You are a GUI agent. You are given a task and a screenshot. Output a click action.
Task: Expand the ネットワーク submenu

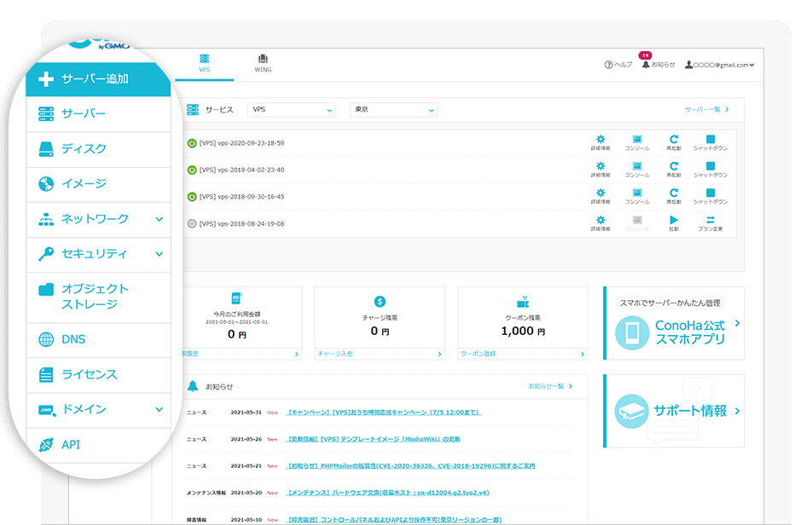point(159,219)
